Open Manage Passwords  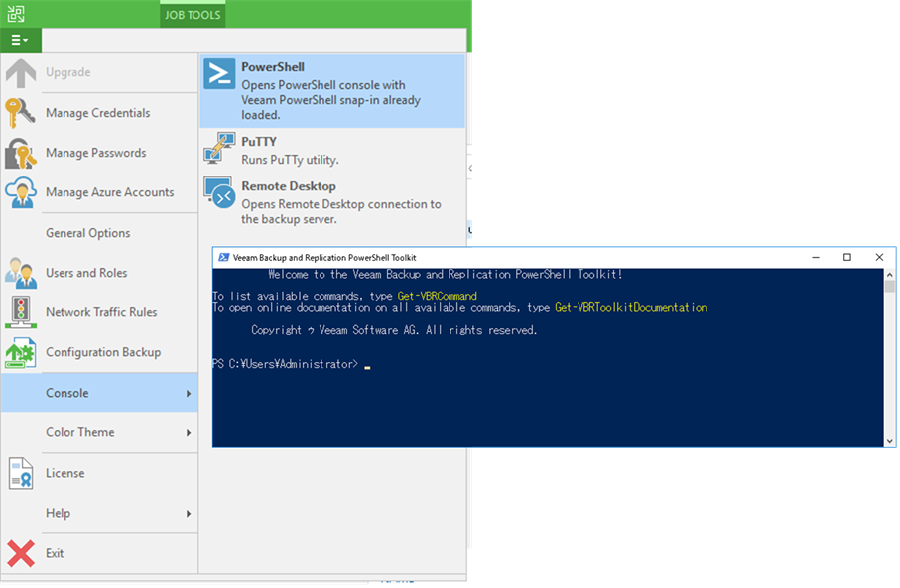pos(99,153)
